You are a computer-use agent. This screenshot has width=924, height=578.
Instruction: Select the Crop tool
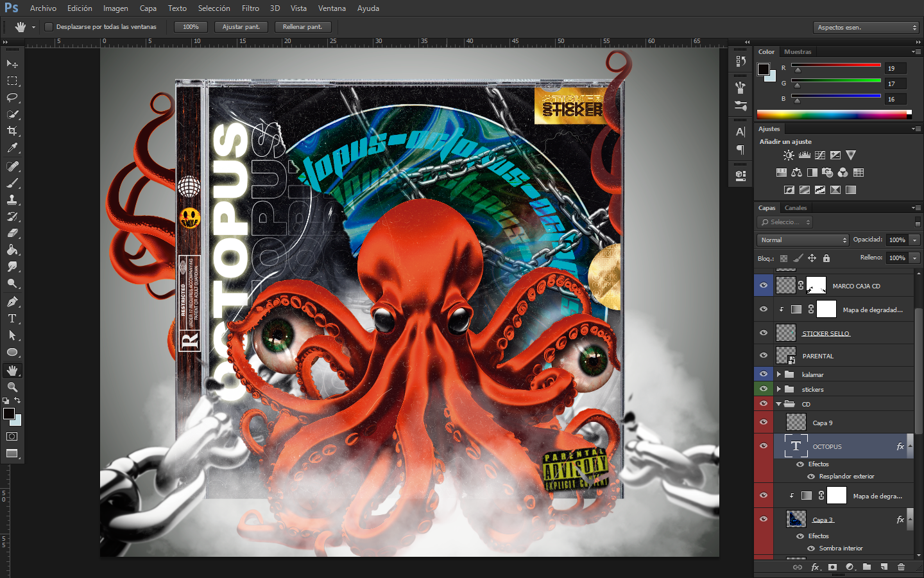click(12, 131)
